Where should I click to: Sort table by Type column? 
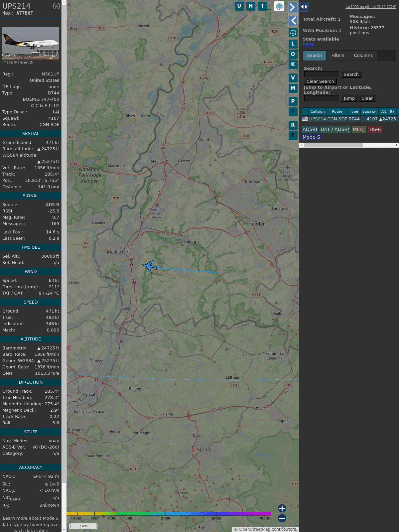(354, 111)
